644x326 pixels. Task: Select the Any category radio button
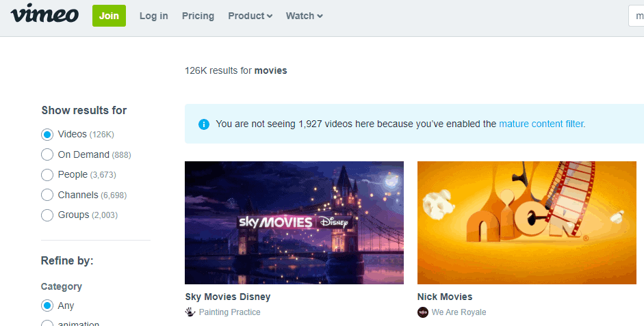tap(47, 306)
